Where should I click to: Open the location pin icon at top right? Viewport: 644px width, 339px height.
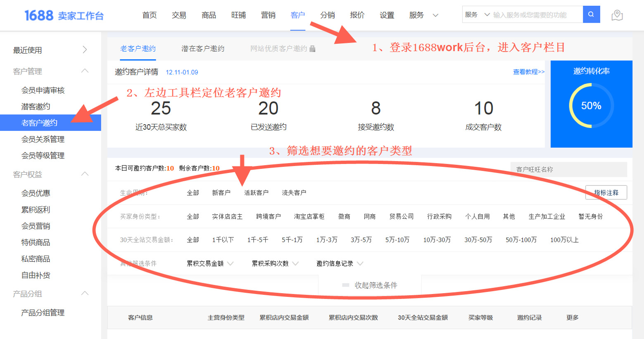click(617, 15)
